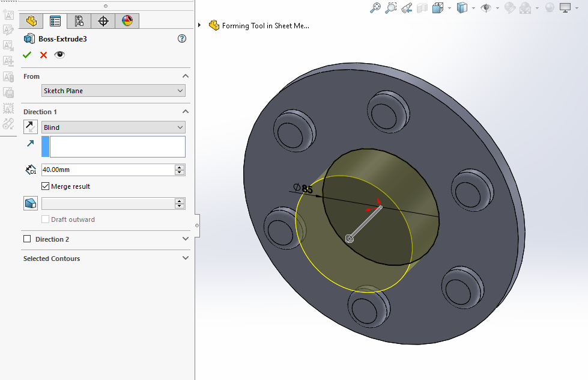Switch to the FeatureManager design tree tab
Image resolution: width=588 pixels, height=380 pixels.
[31, 21]
